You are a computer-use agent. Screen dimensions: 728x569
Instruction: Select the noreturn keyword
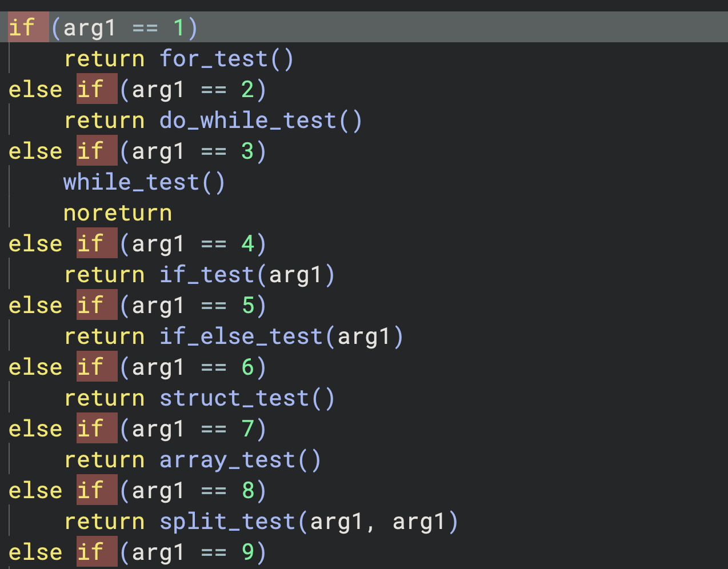click(x=118, y=213)
